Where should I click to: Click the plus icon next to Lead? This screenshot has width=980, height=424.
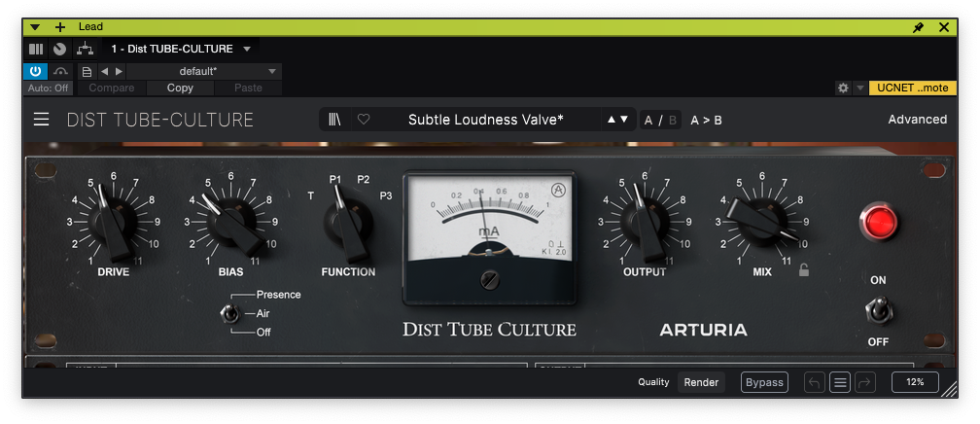coord(60,27)
